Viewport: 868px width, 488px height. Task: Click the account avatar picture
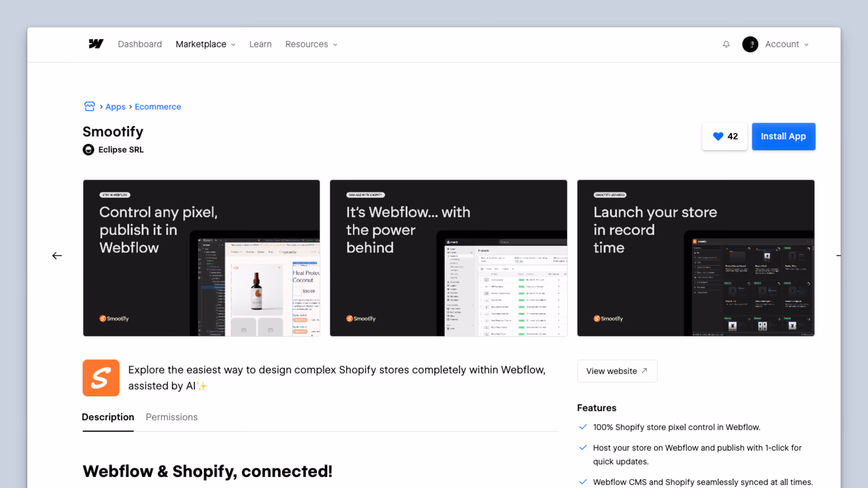click(750, 44)
